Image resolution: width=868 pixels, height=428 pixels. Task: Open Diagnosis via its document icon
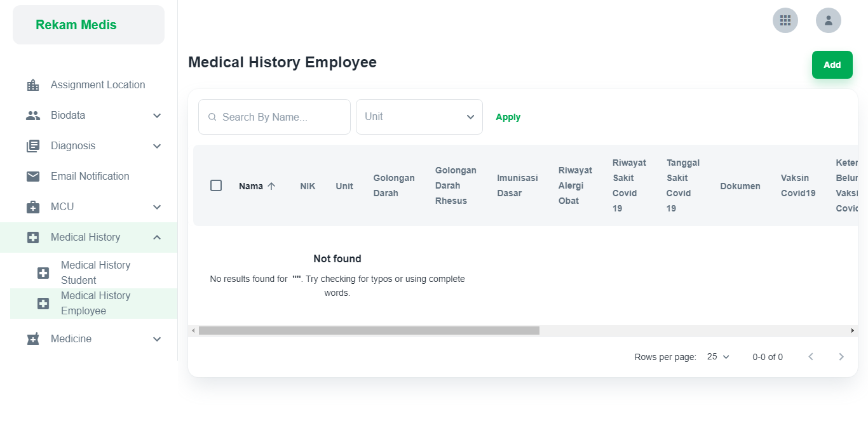32,145
